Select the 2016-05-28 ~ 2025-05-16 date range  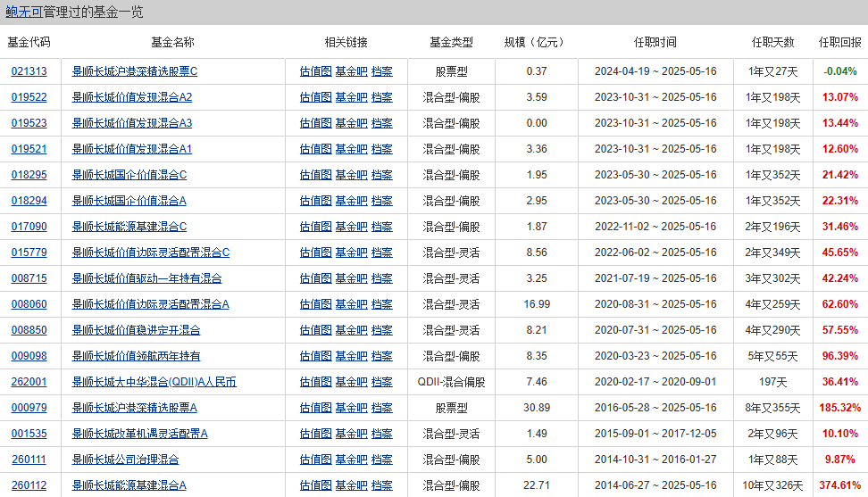pyautogui.click(x=655, y=408)
